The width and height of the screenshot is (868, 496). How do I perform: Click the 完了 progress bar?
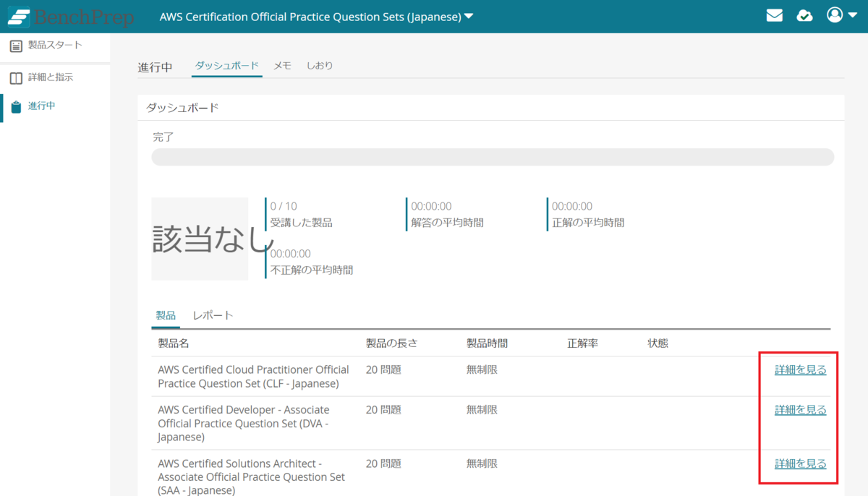tap(493, 157)
